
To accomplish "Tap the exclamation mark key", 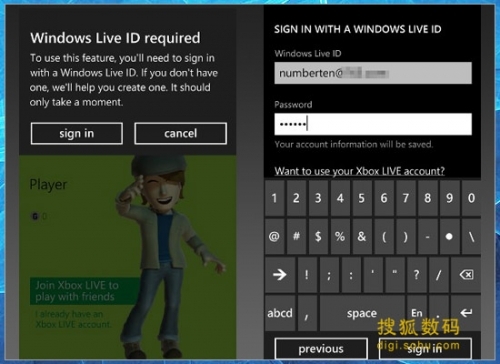I will 307,275.
